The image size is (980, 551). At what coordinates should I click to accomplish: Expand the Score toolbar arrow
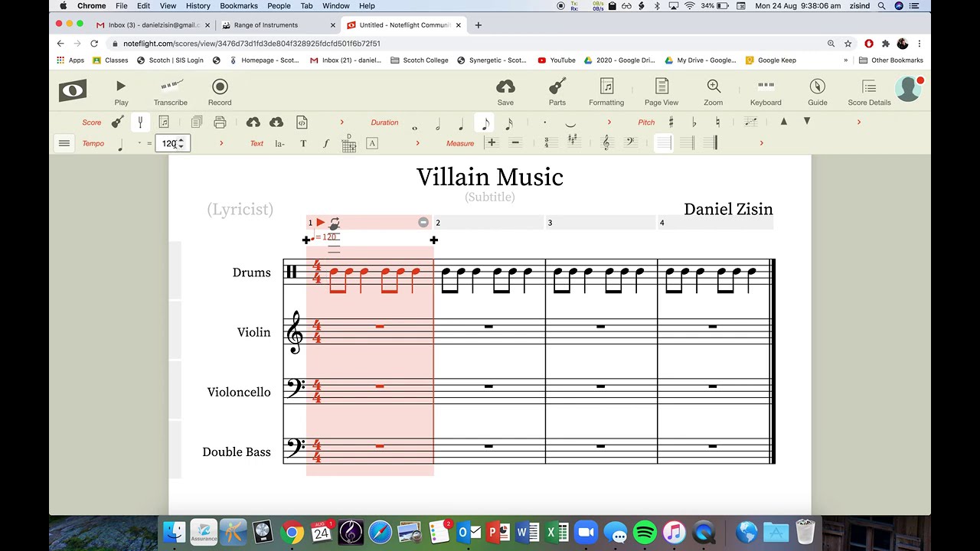[x=341, y=122]
